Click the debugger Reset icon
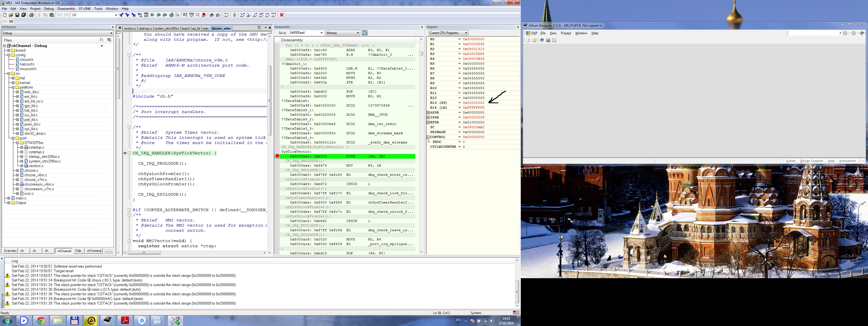Screen dimensions: 868x326 [227, 15]
